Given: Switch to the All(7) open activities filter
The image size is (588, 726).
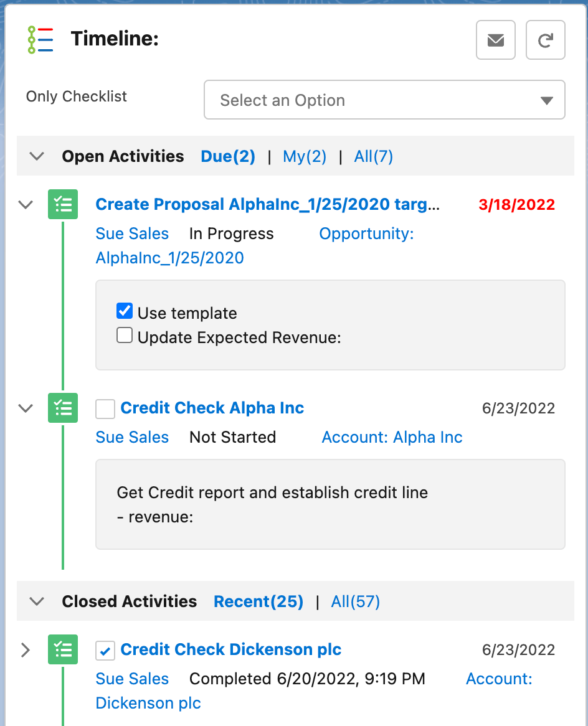Looking at the screenshot, I should (x=373, y=156).
